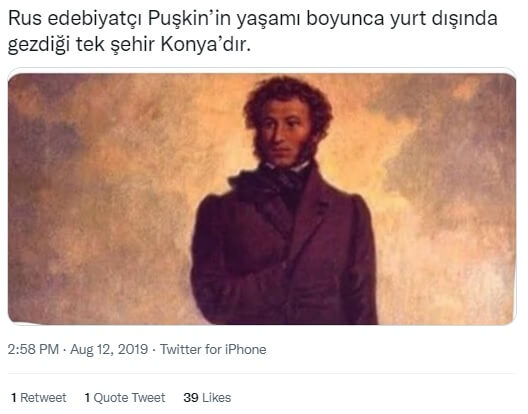
Task: Click the word 'Konya’dır' in the tweet
Action: point(206,44)
